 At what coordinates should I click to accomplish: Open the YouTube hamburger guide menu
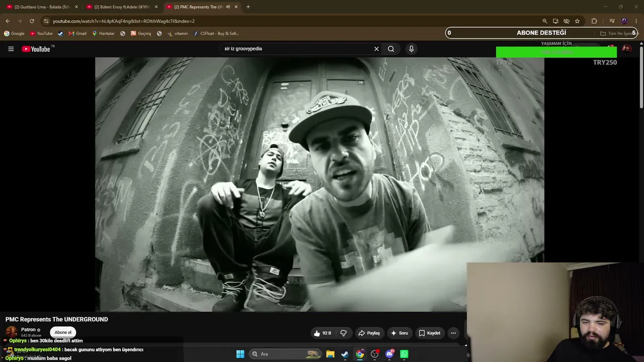click(11, 49)
